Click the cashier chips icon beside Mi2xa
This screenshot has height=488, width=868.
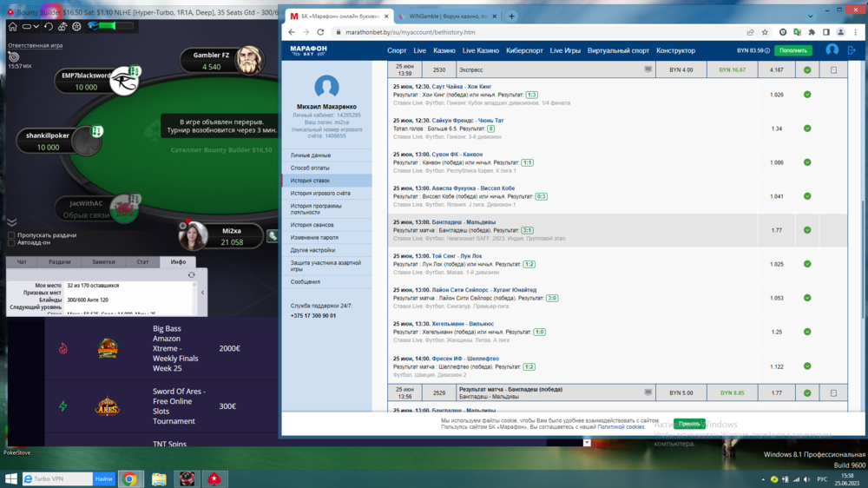273,235
